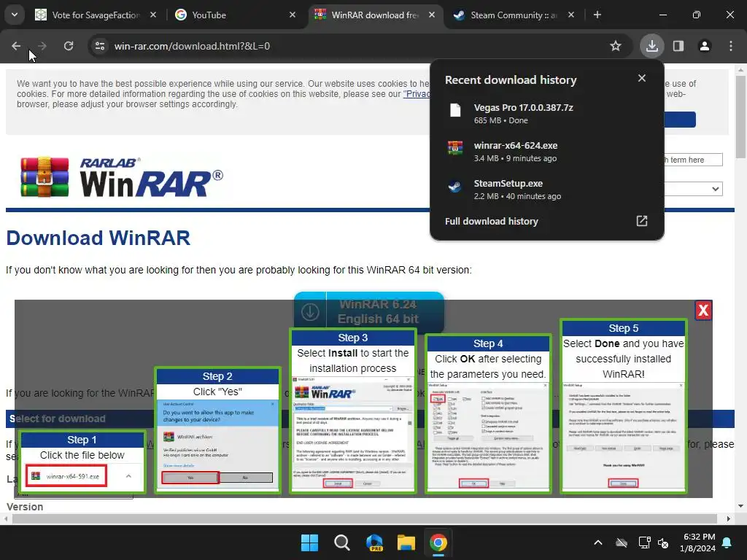
Task: Click the Chrome taskbar icon
Action: (438, 542)
